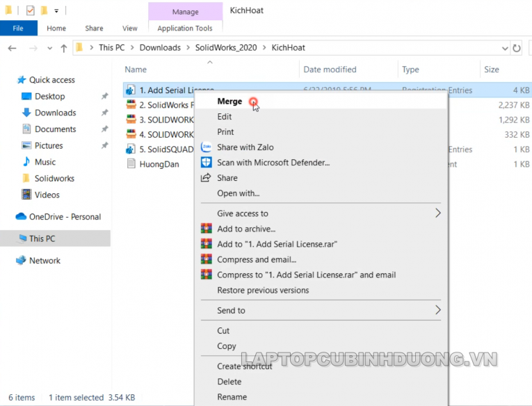Expand the Send to submenu arrow

click(438, 310)
